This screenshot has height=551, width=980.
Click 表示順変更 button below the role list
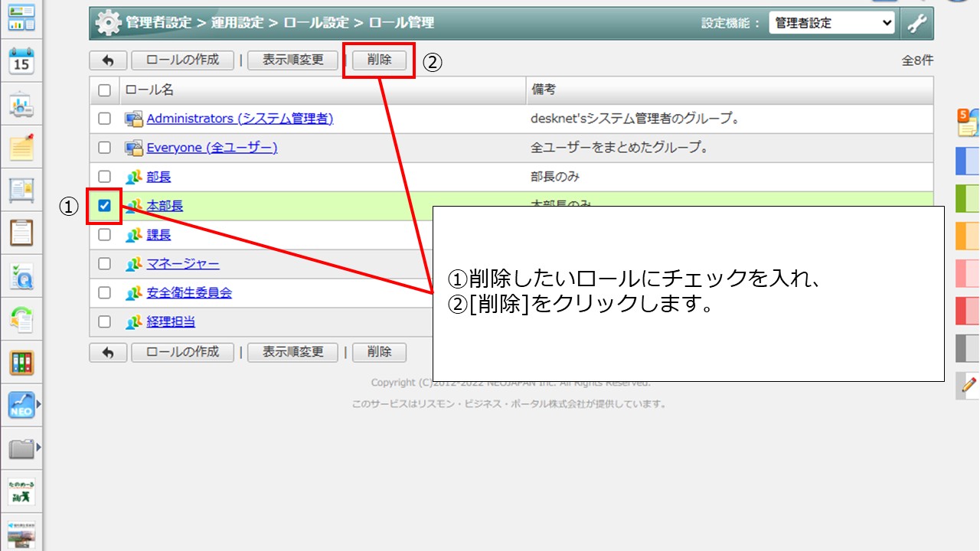pyautogui.click(x=293, y=352)
